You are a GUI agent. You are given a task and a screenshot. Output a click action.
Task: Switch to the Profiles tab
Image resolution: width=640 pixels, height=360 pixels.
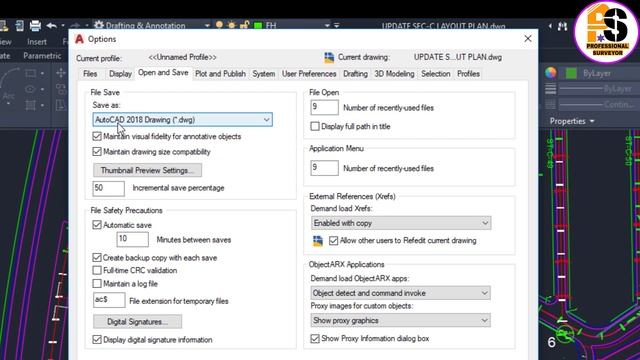coord(468,74)
